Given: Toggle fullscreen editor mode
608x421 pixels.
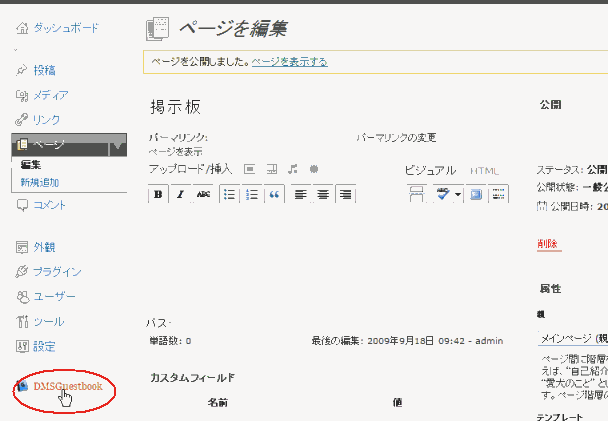Looking at the screenshot, I should (476, 194).
